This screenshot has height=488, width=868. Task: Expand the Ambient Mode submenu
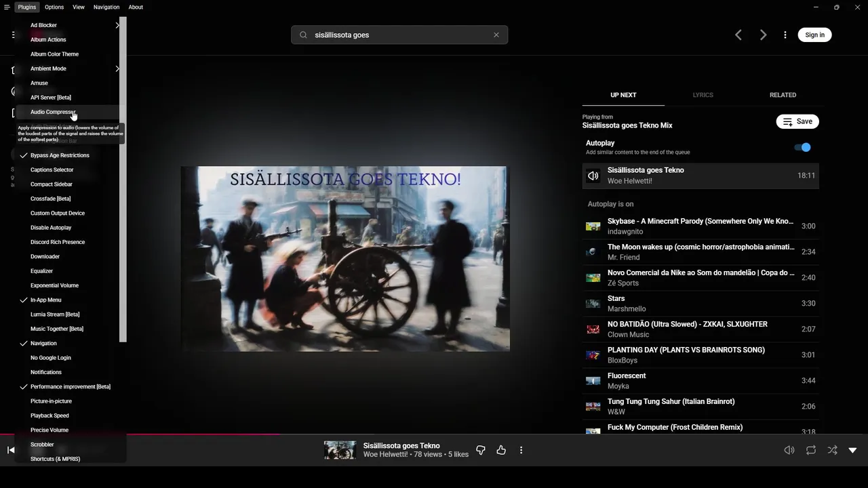pos(68,68)
